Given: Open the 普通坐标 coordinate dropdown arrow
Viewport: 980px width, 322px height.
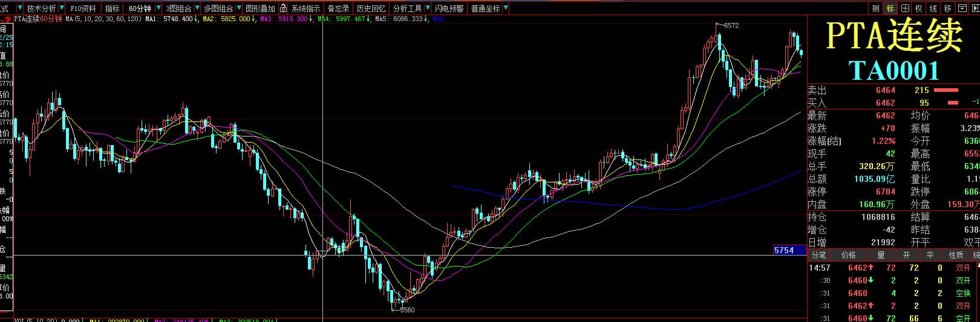Looking at the screenshot, I should (x=506, y=8).
